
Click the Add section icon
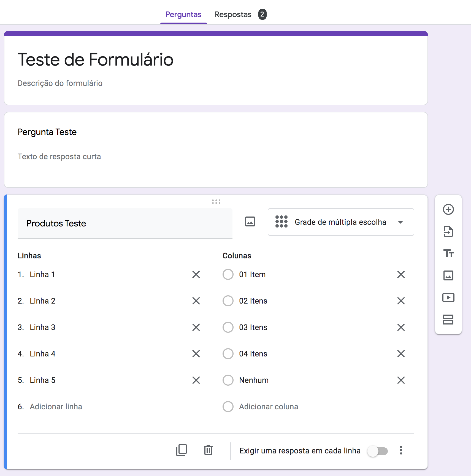point(448,320)
